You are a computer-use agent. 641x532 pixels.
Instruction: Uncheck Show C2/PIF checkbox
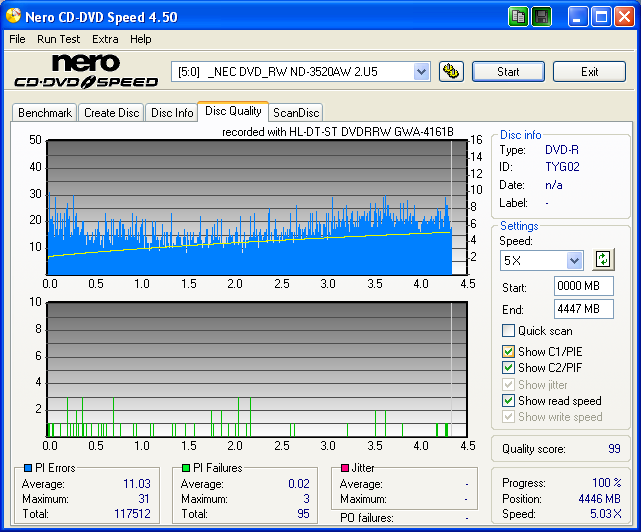508,367
